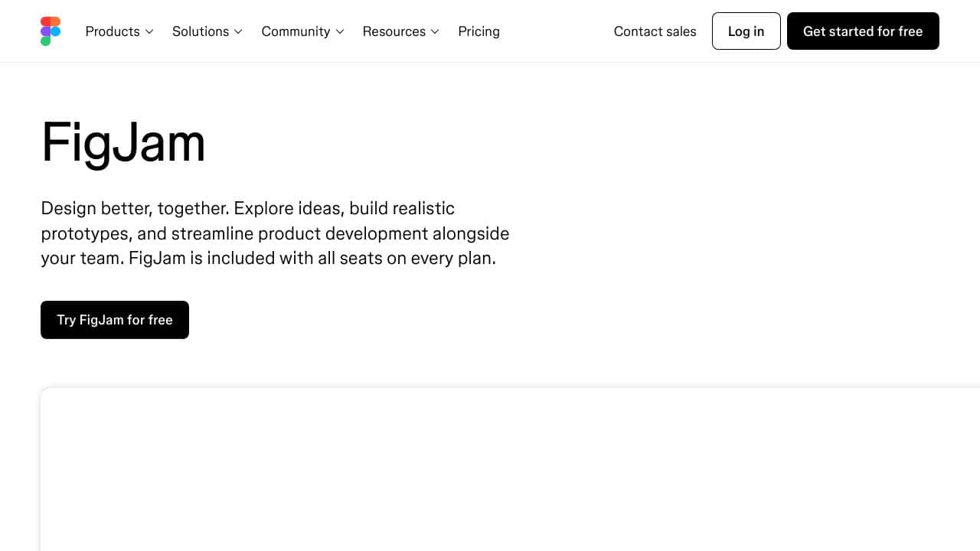This screenshot has width=980, height=551.
Task: Open the Contact sales link
Action: pos(655,31)
